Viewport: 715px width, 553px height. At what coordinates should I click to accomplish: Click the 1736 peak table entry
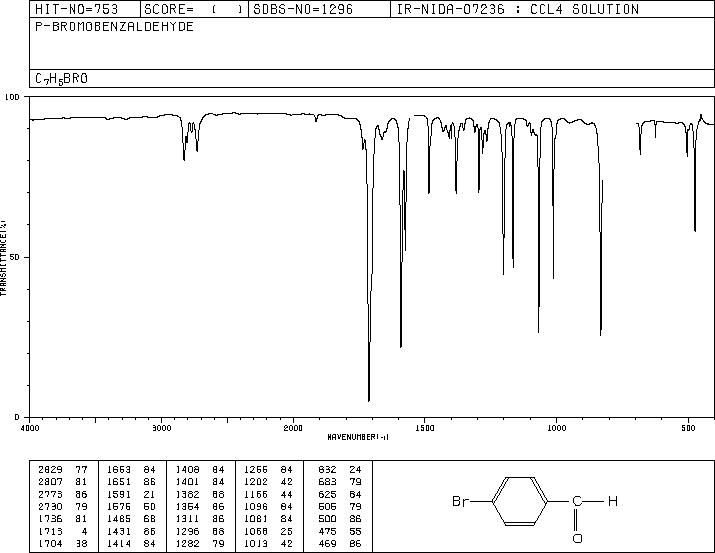click(x=62, y=519)
